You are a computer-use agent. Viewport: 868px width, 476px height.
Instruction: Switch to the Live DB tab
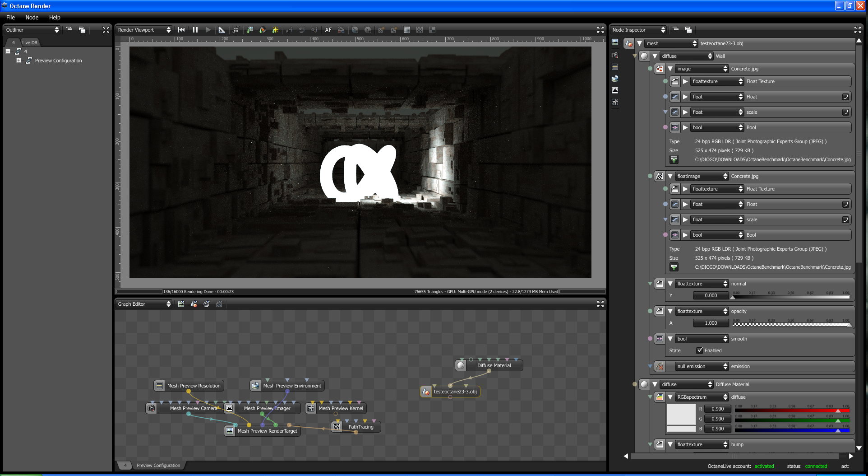(x=30, y=42)
